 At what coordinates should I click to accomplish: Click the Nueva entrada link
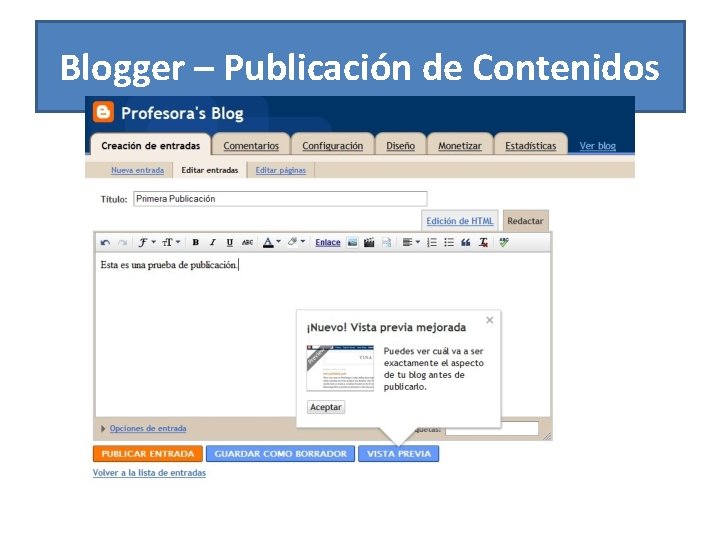pyautogui.click(x=137, y=170)
